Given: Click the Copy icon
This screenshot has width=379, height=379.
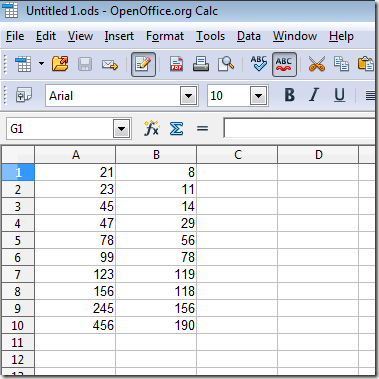Looking at the screenshot, I should (x=341, y=64).
